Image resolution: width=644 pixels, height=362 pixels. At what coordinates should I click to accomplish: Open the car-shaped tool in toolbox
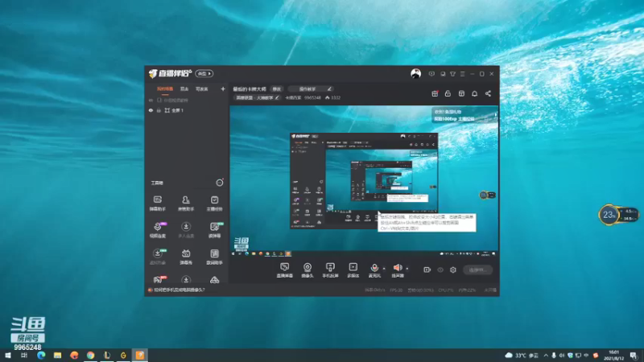tap(214, 280)
